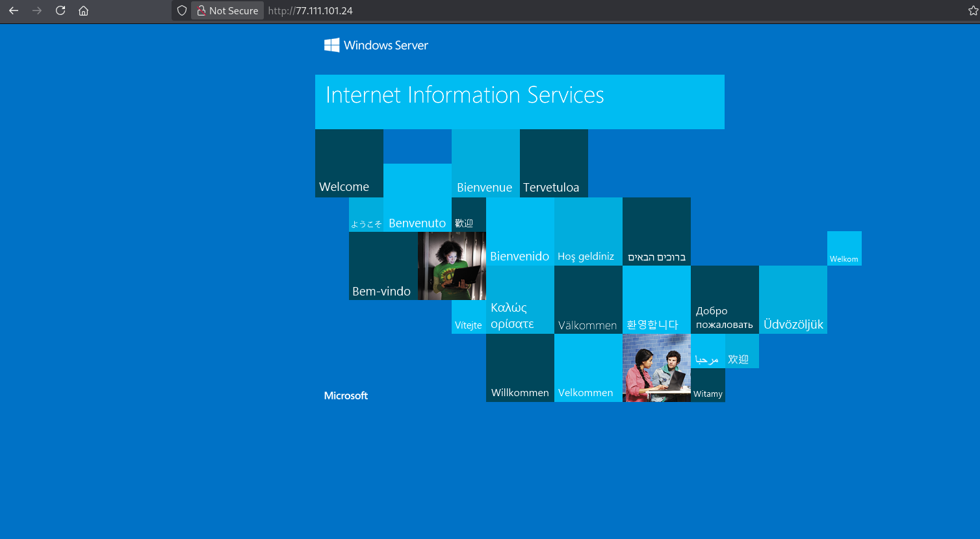The image size is (980, 539).
Task: Click the Windows Server text
Action: click(x=386, y=45)
